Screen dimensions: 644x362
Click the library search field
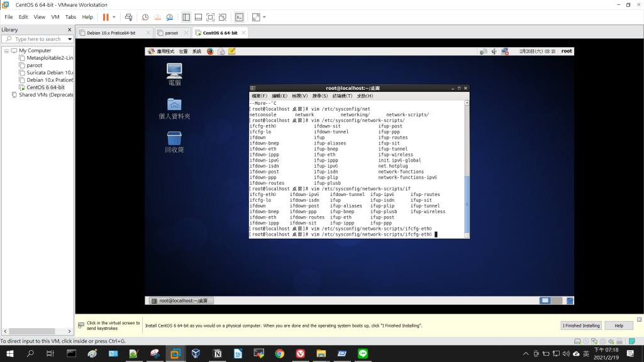click(x=36, y=39)
